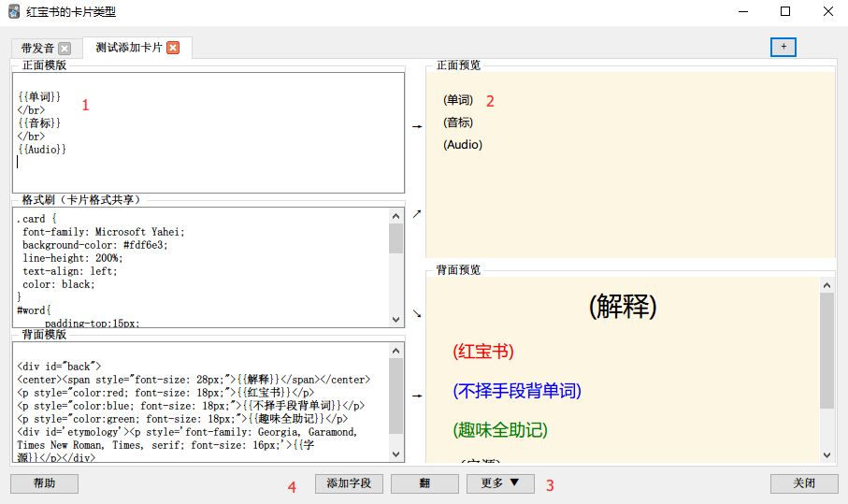
Task: Open 帮助 help
Action: (x=44, y=483)
